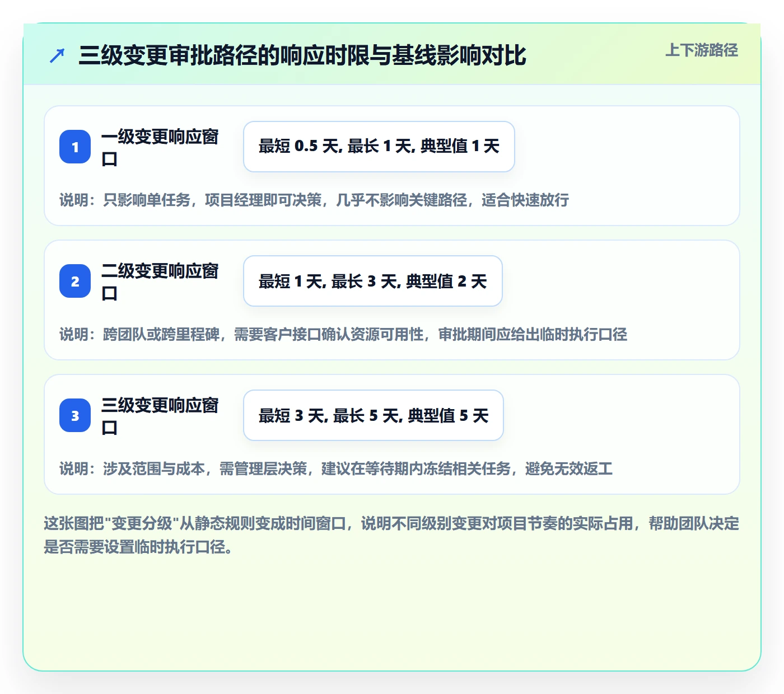Click the 最短 3 天, 最长 5 天 value box
The width and height of the screenshot is (784, 694).
tap(374, 415)
